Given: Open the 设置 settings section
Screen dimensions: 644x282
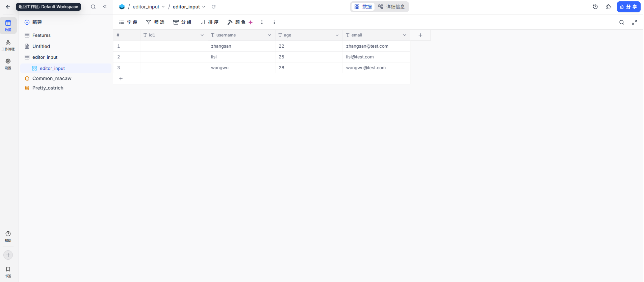Looking at the screenshot, I should click(8, 64).
